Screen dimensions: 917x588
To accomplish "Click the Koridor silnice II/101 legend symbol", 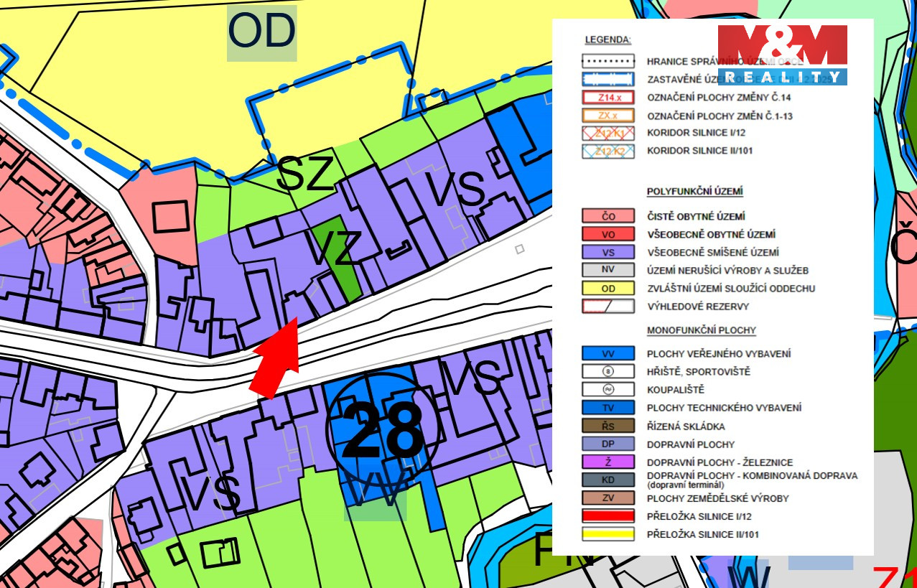I will [x=608, y=151].
